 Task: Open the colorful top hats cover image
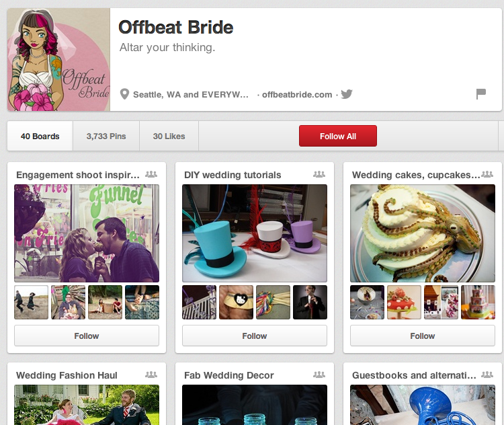coord(255,233)
